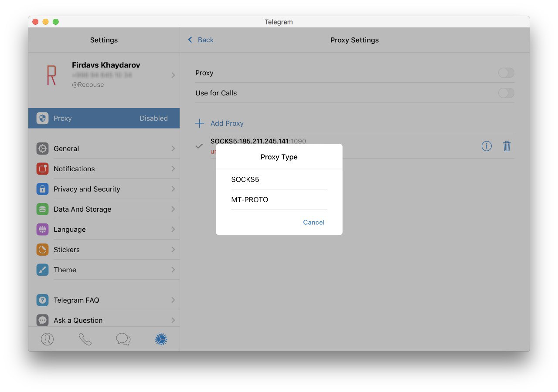Image resolution: width=558 pixels, height=392 pixels.
Task: Go Back from Proxy Settings
Action: click(201, 40)
